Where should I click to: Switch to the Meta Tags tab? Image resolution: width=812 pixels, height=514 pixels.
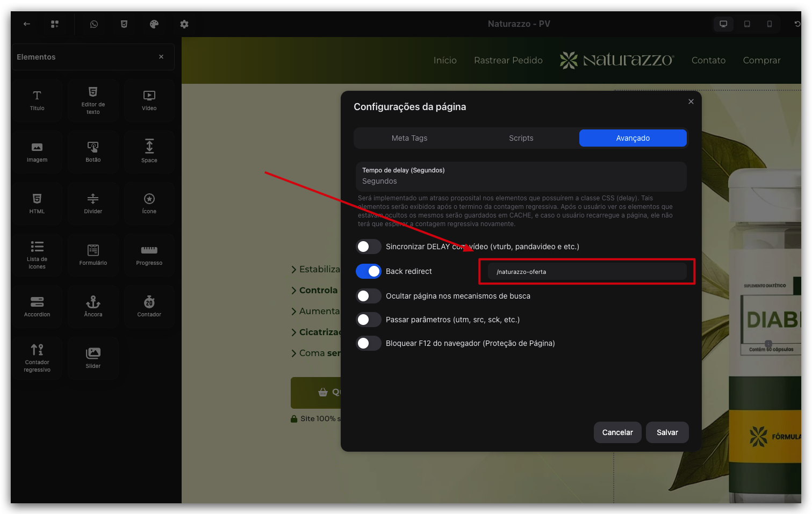(409, 138)
